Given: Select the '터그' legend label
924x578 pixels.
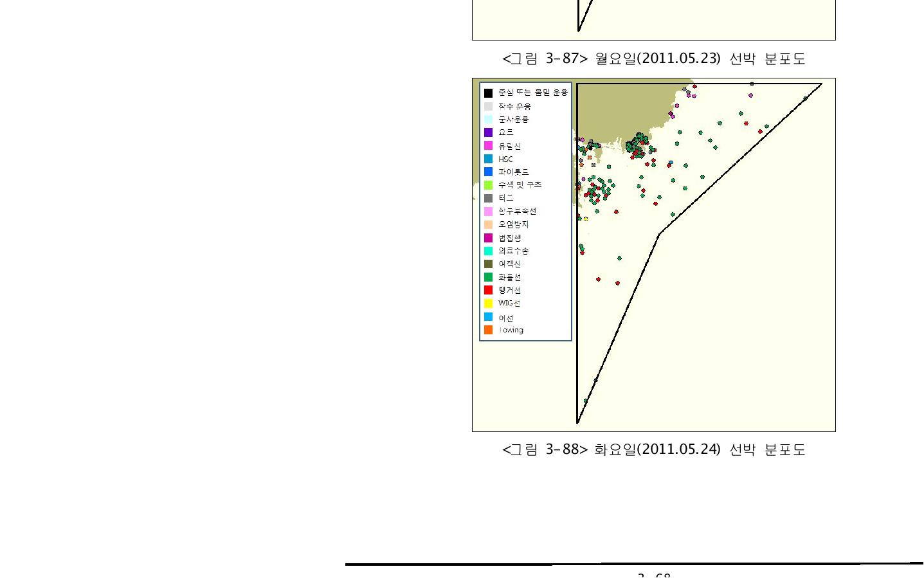Looking at the screenshot, I should (x=506, y=198).
